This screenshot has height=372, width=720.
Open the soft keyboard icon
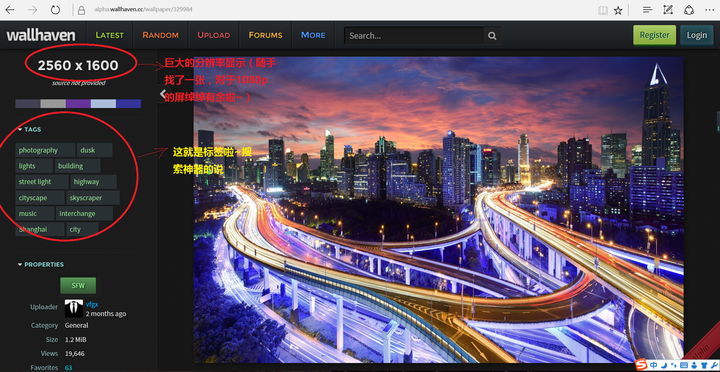[683, 365]
